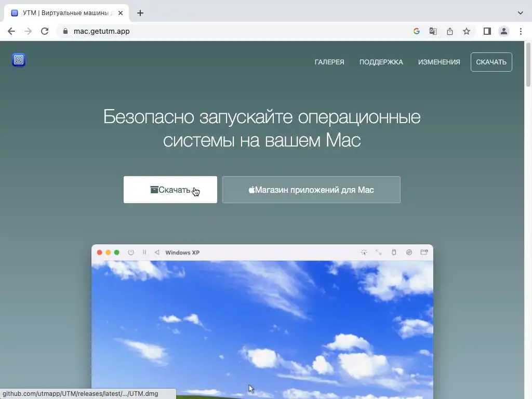Click the Windows XP window title text
This screenshot has height=399, width=532.
(x=182, y=252)
